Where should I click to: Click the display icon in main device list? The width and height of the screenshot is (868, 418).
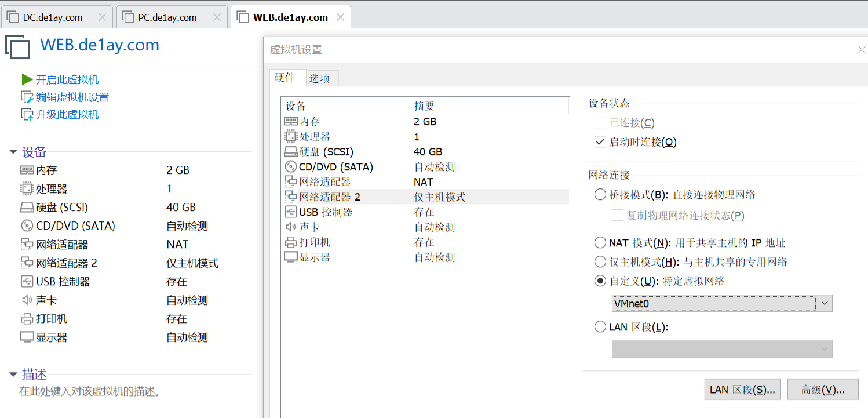pos(27,337)
